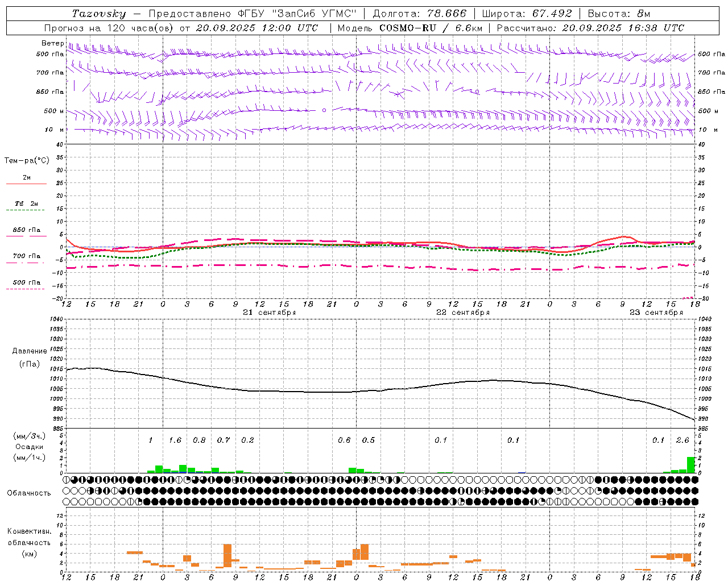Select the Широта: 67.492 value
This screenshot has width=728, height=582.
pos(527,14)
